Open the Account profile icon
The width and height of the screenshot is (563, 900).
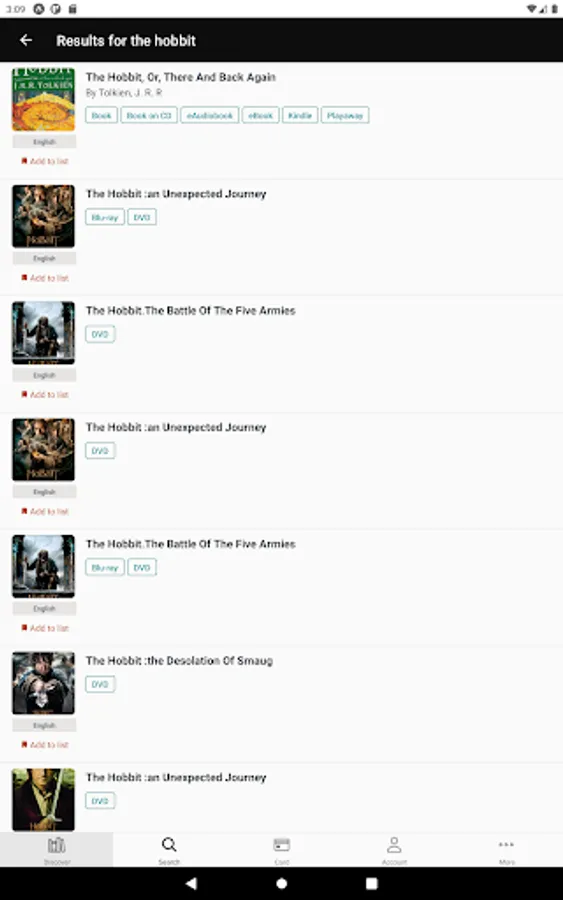point(394,849)
